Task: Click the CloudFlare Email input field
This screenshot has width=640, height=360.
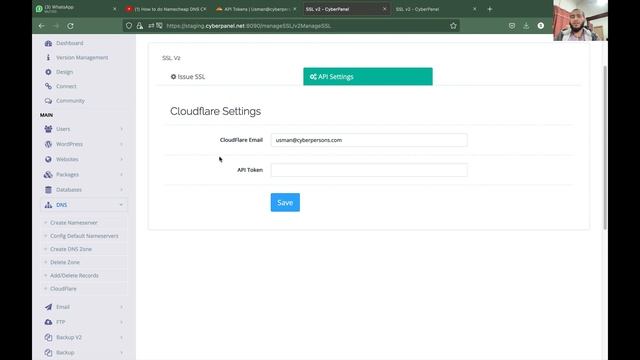Action: tap(369, 140)
